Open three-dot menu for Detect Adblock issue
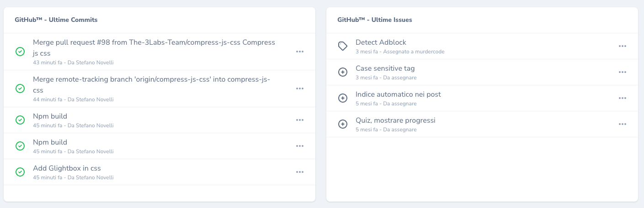Viewport: 644px width, 208px height. point(622,46)
